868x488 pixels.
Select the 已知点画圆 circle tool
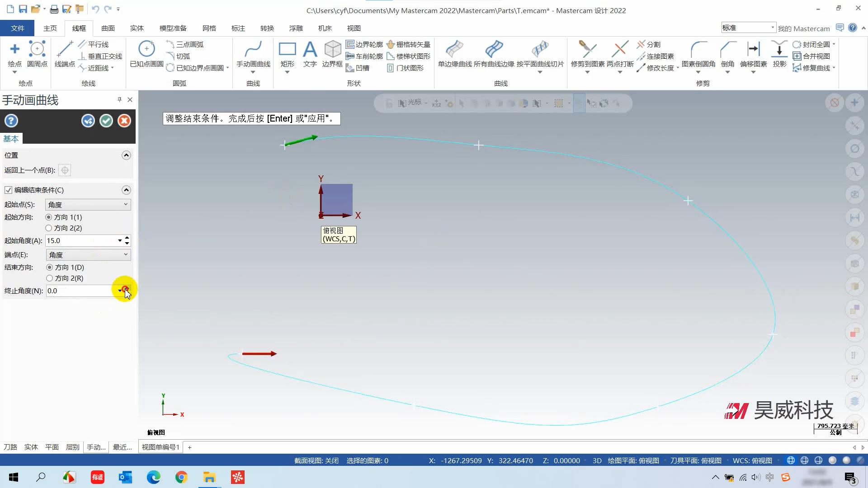tap(146, 49)
